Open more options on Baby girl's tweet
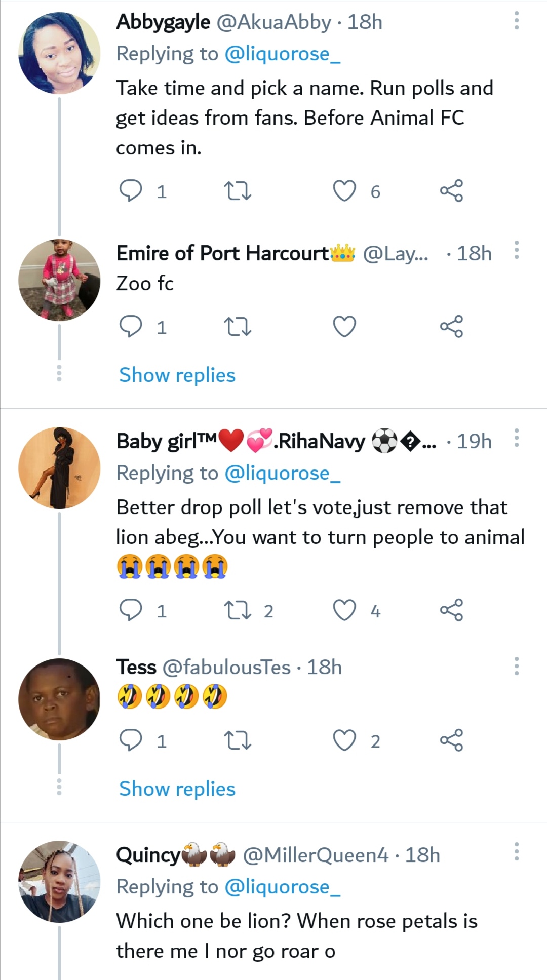Viewport: 547px width, 980px height. [x=516, y=438]
